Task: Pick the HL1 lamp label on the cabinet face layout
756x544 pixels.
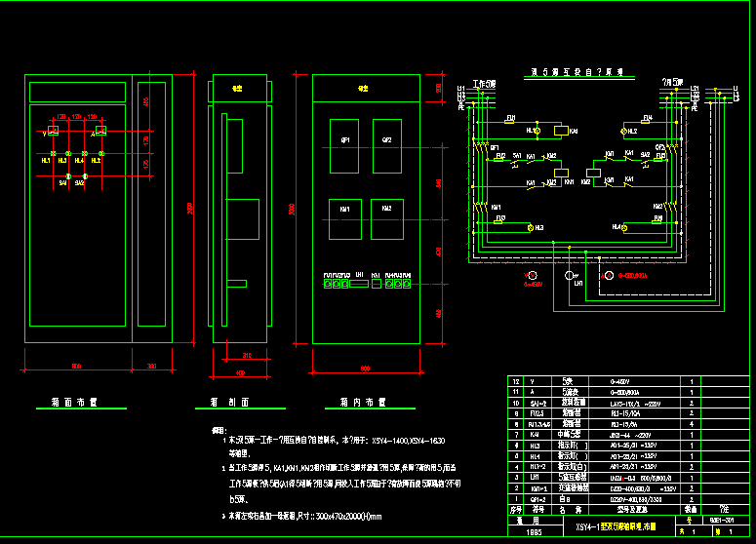Action: click(x=46, y=161)
